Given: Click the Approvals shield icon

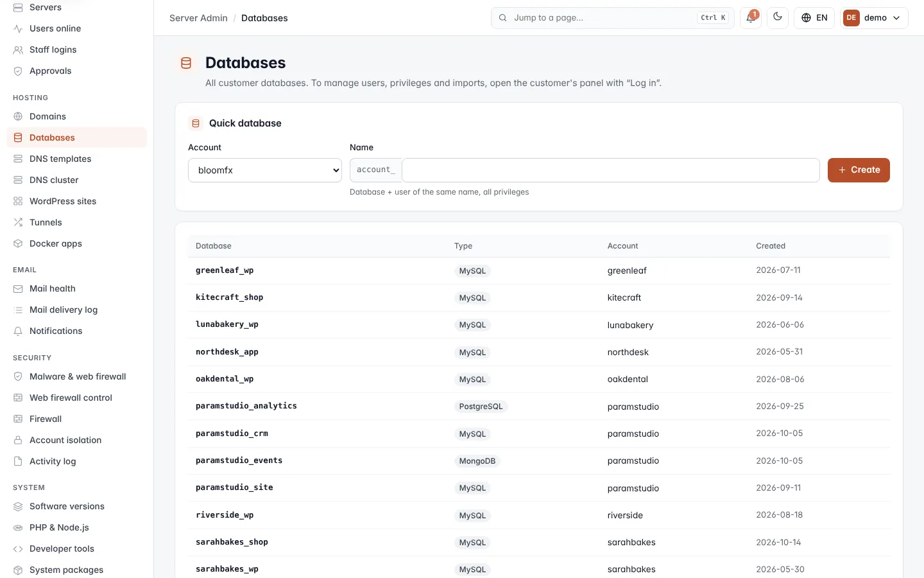Looking at the screenshot, I should point(18,71).
